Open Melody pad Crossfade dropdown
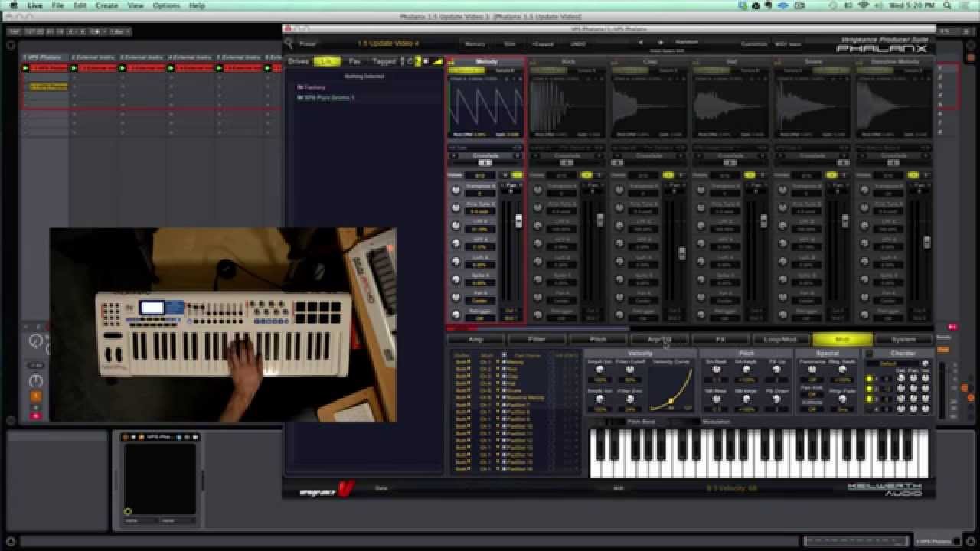The width and height of the screenshot is (980, 551). click(x=485, y=155)
